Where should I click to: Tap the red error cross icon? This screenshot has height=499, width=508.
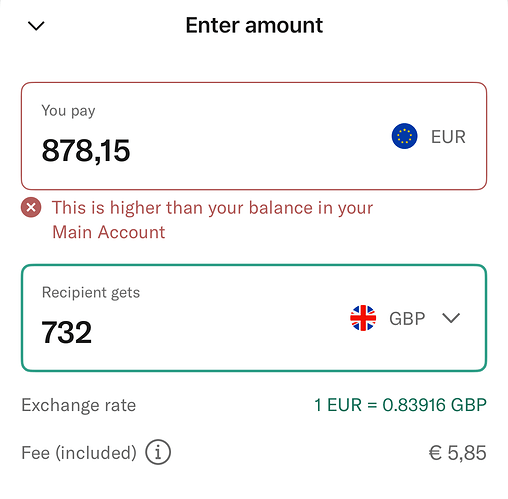click(31, 207)
